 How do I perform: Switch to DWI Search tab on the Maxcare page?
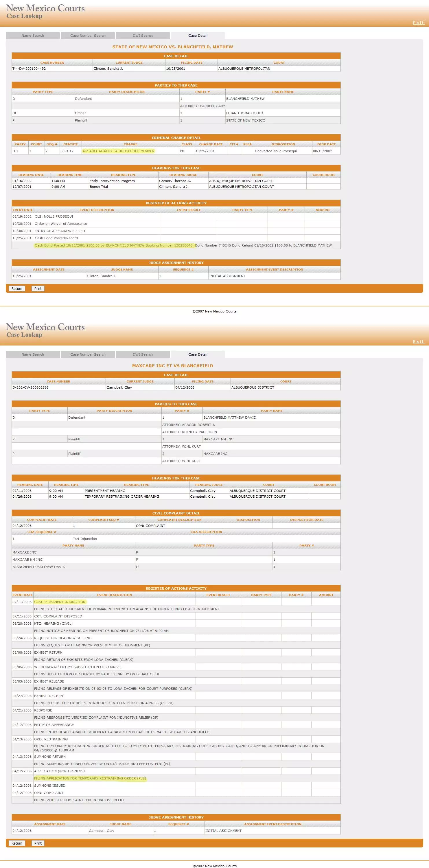click(143, 354)
